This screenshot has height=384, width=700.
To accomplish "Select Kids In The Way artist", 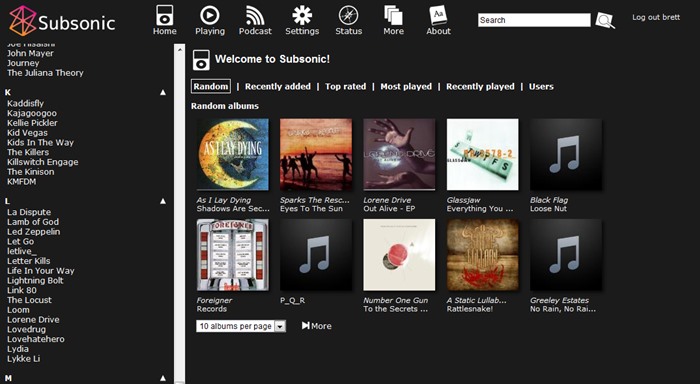I will [x=40, y=142].
